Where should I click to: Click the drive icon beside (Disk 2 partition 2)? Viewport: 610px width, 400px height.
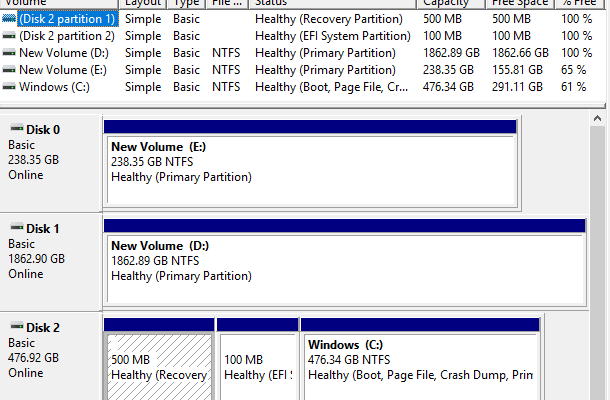pos(9,36)
